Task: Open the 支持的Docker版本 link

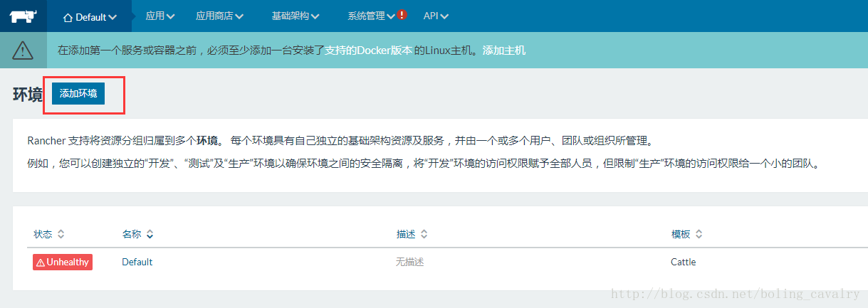Action: [368, 51]
